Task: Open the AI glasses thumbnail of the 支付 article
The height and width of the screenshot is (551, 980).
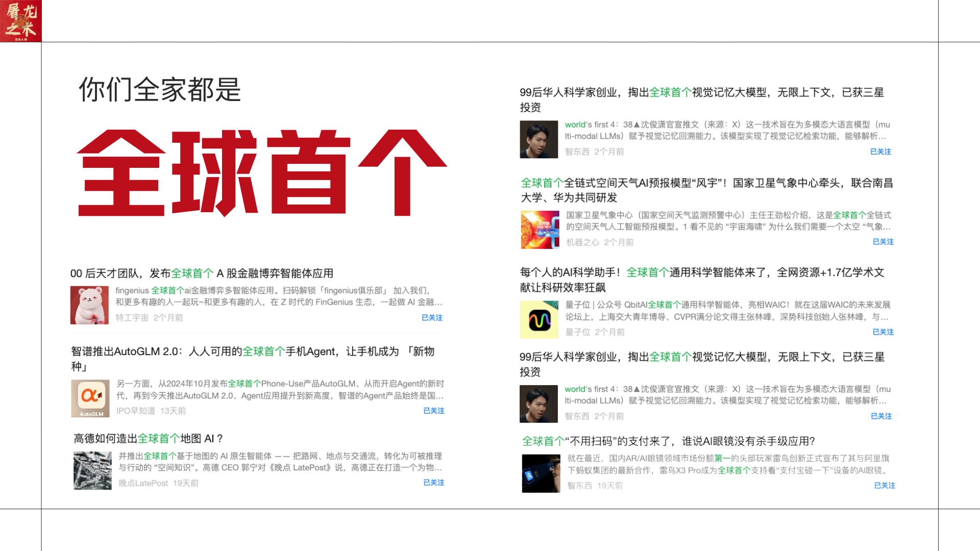Action: point(541,473)
